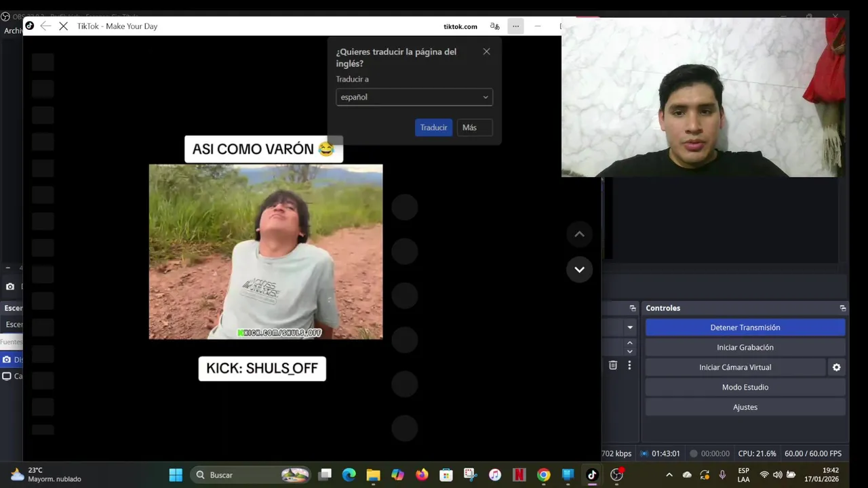Click the trash delete icon in OBS
Viewport: 868px width, 488px height.
(x=613, y=365)
